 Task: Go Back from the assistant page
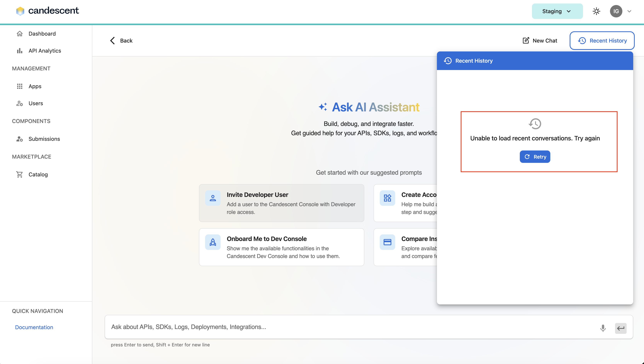pos(121,41)
